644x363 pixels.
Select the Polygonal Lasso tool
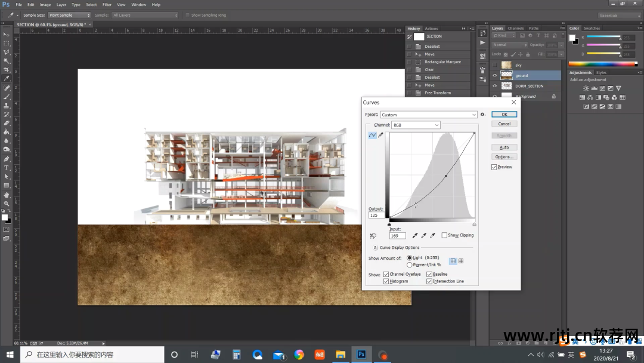coord(6,52)
